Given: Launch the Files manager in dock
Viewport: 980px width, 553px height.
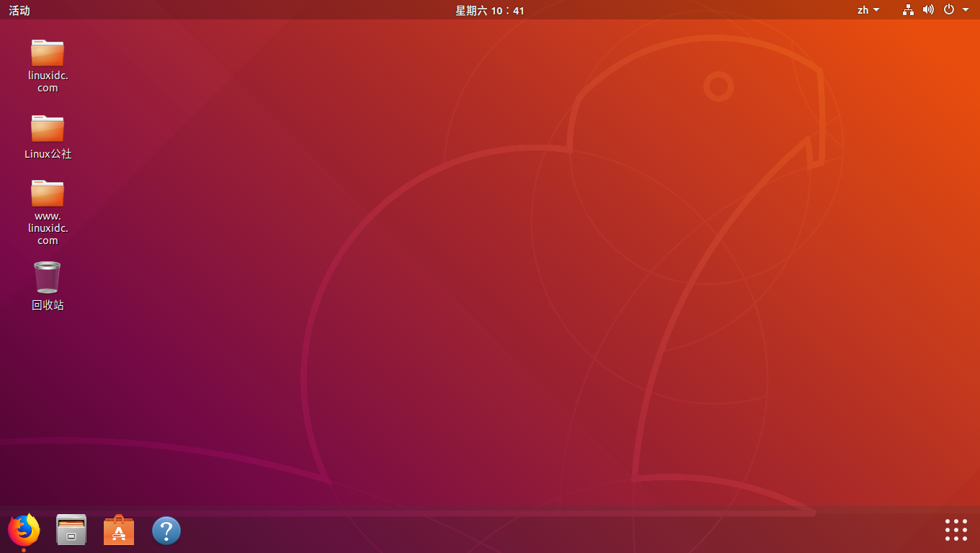Looking at the screenshot, I should point(71,531).
